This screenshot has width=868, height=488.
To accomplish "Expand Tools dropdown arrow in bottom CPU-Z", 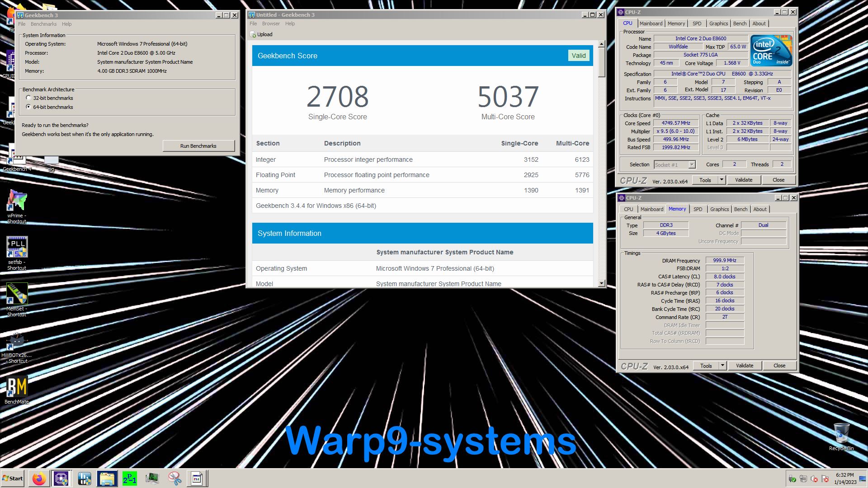I will (722, 366).
